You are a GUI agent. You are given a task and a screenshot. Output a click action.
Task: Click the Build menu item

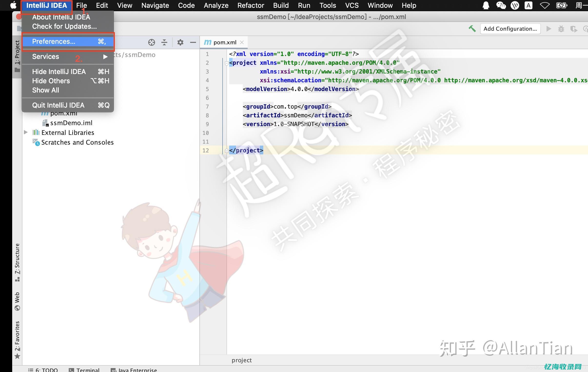point(281,5)
